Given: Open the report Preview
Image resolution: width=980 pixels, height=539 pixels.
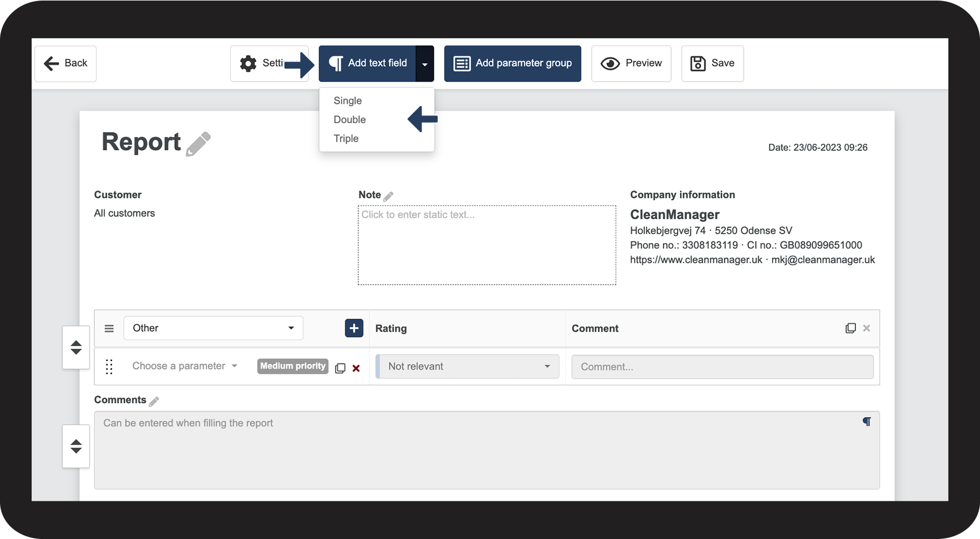Looking at the screenshot, I should tap(631, 63).
